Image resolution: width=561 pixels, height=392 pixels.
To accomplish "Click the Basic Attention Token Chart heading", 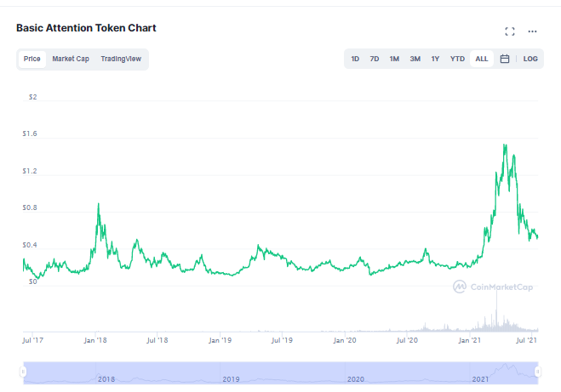I will tap(86, 28).
